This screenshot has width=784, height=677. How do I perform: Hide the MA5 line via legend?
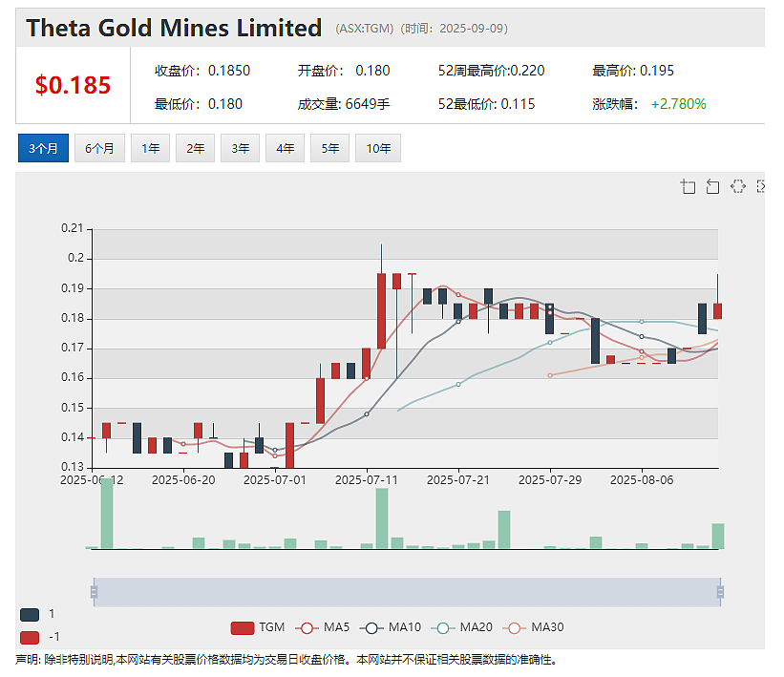[x=323, y=627]
